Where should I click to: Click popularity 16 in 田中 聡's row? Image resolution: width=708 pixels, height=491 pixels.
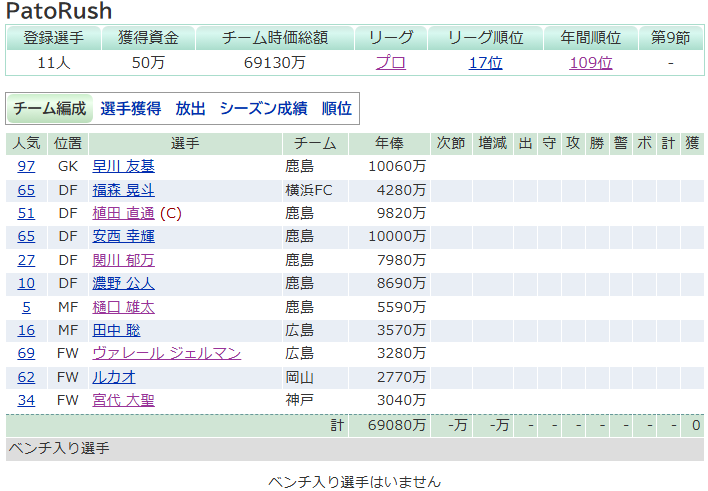click(x=26, y=330)
